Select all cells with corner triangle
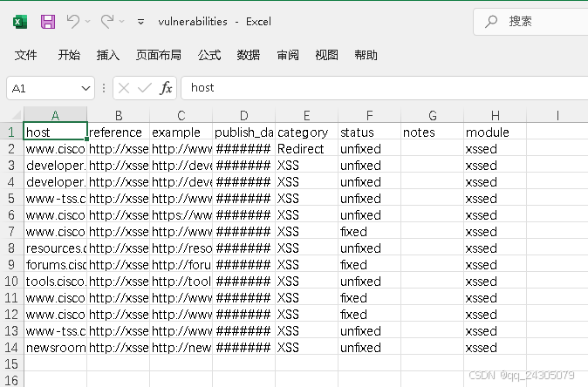The width and height of the screenshot is (588, 387). click(x=16, y=115)
